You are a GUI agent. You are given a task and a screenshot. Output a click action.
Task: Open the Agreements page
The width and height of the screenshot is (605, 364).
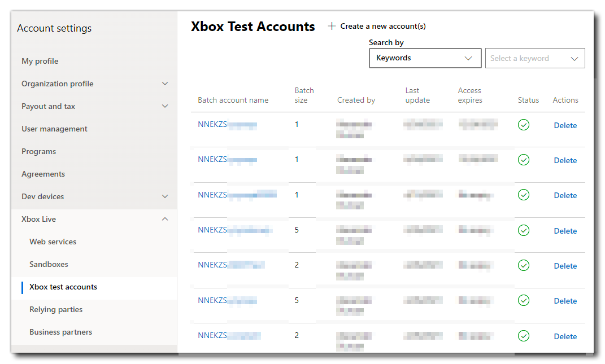[43, 174]
